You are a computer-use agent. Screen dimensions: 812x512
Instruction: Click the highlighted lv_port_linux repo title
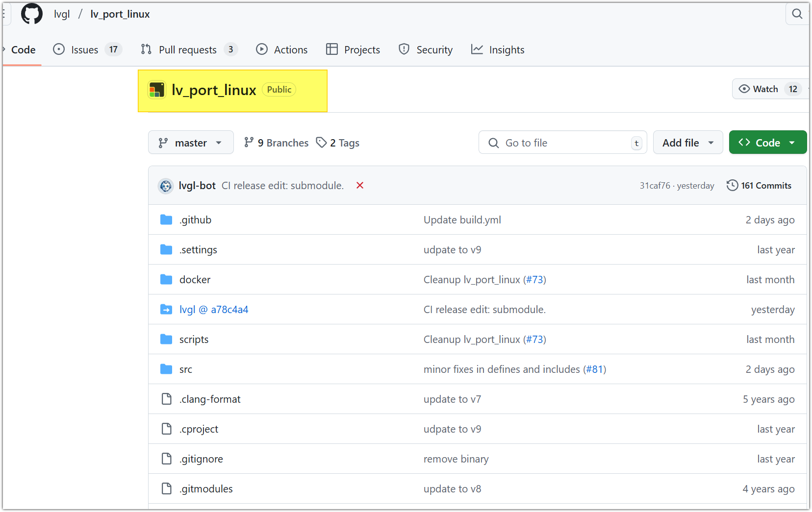coord(214,90)
